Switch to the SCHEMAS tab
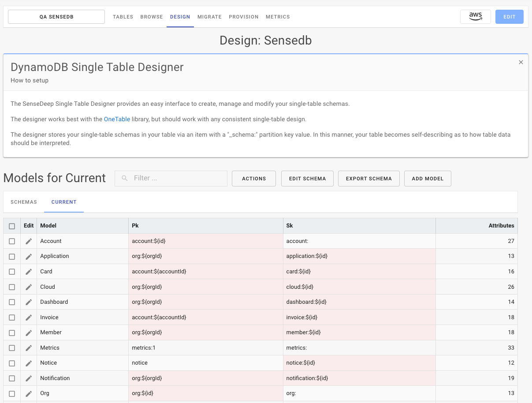 [x=23, y=201]
